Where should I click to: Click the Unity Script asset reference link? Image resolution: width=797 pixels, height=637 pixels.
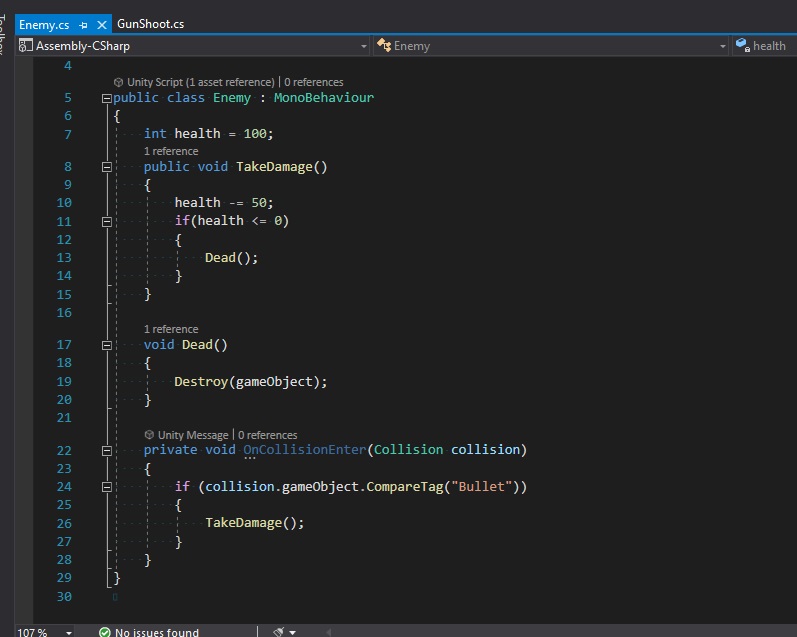click(193, 82)
